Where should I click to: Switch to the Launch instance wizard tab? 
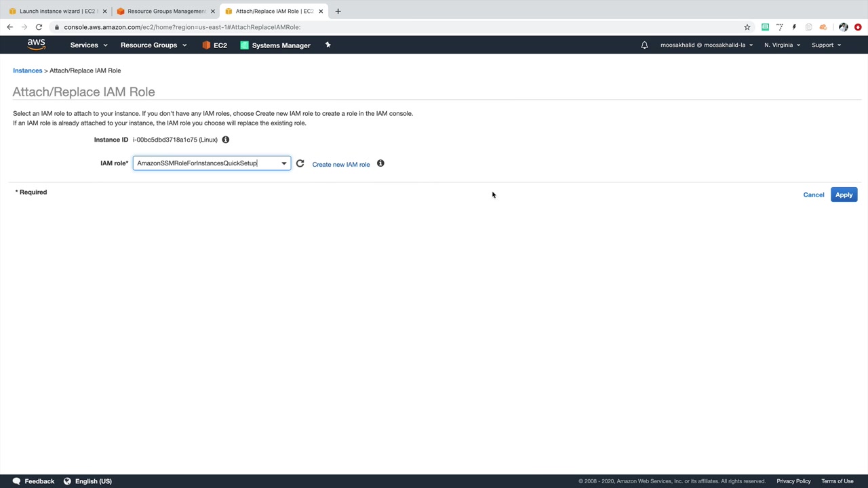(57, 11)
